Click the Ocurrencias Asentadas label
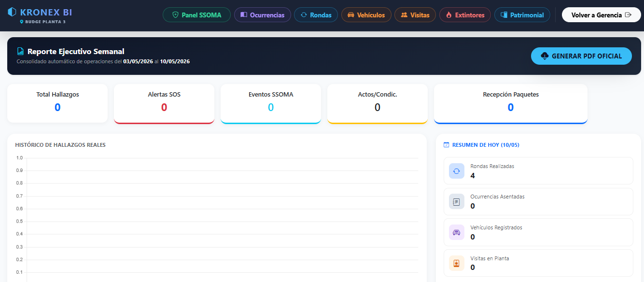Viewport: 644px width, 282px height. tap(497, 197)
